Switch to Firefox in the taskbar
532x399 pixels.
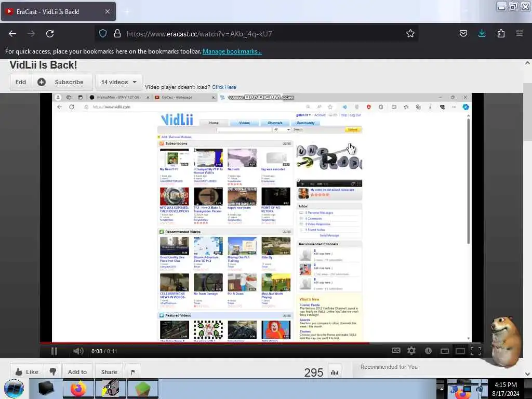(x=78, y=389)
